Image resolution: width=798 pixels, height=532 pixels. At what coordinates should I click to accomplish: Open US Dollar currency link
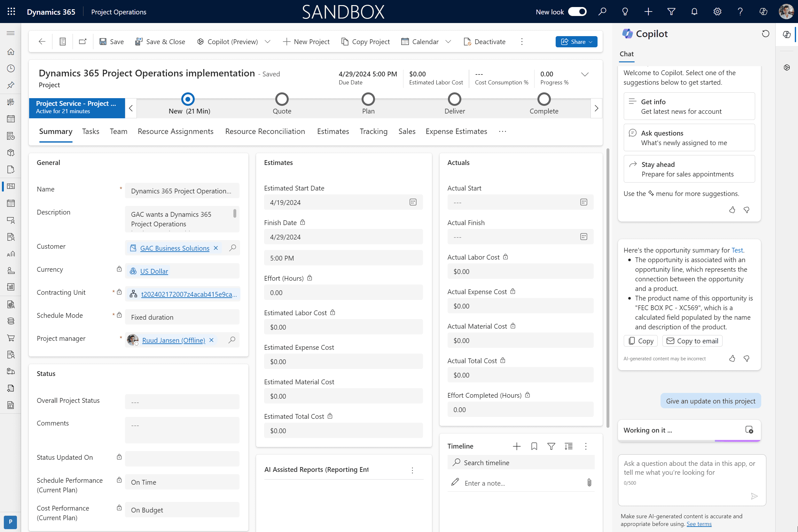tap(154, 271)
